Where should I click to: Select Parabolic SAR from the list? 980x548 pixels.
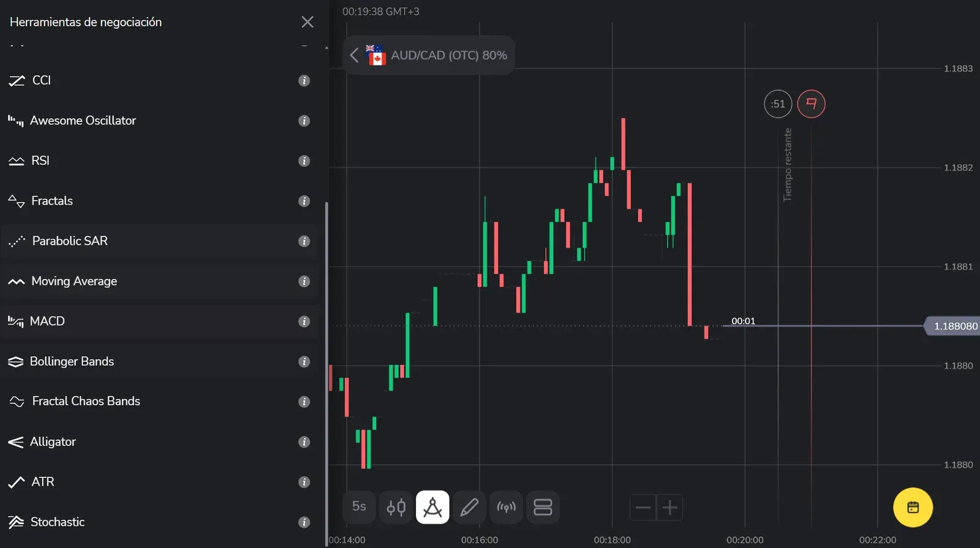pyautogui.click(x=159, y=241)
